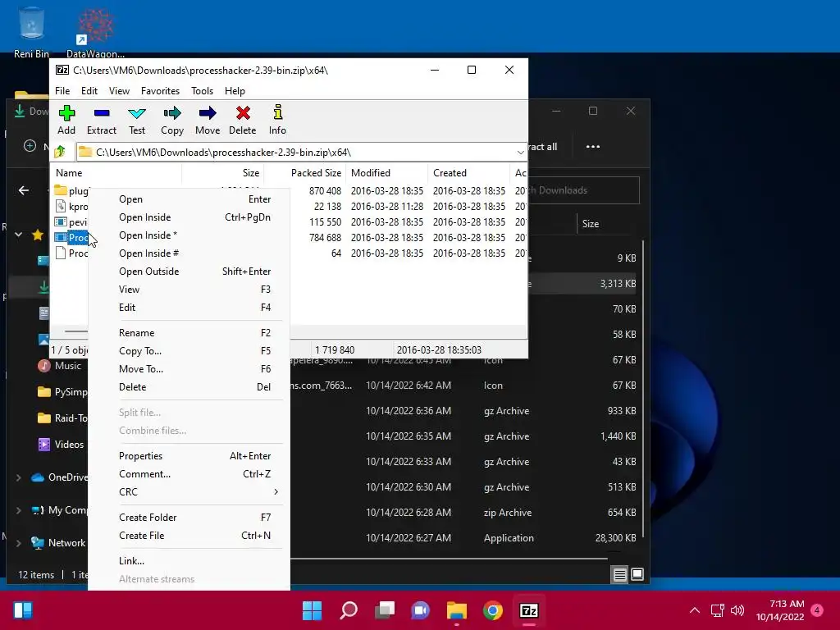
Task: Select the kpro file icon in list
Action: pyautogui.click(x=61, y=206)
